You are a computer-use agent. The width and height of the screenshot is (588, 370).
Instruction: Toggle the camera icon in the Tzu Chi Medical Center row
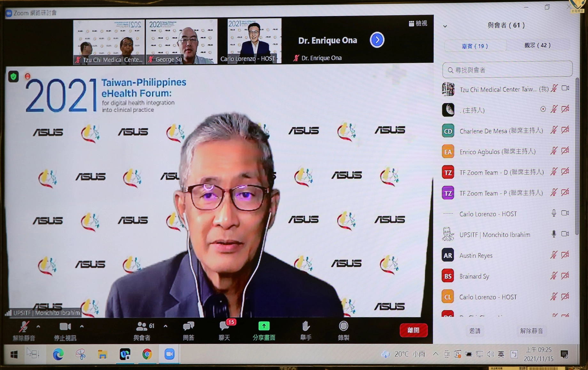pyautogui.click(x=565, y=88)
